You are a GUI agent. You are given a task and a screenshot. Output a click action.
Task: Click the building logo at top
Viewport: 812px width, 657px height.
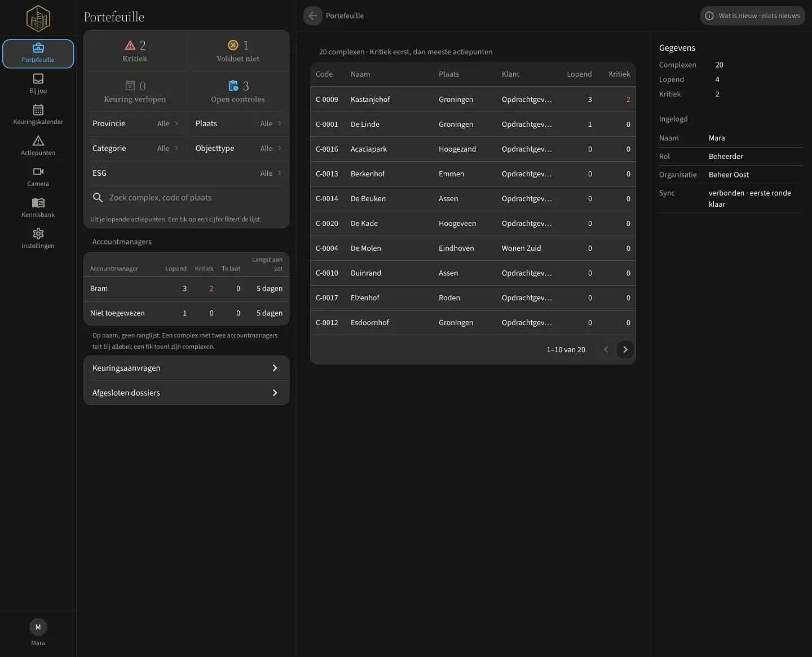[x=38, y=19]
